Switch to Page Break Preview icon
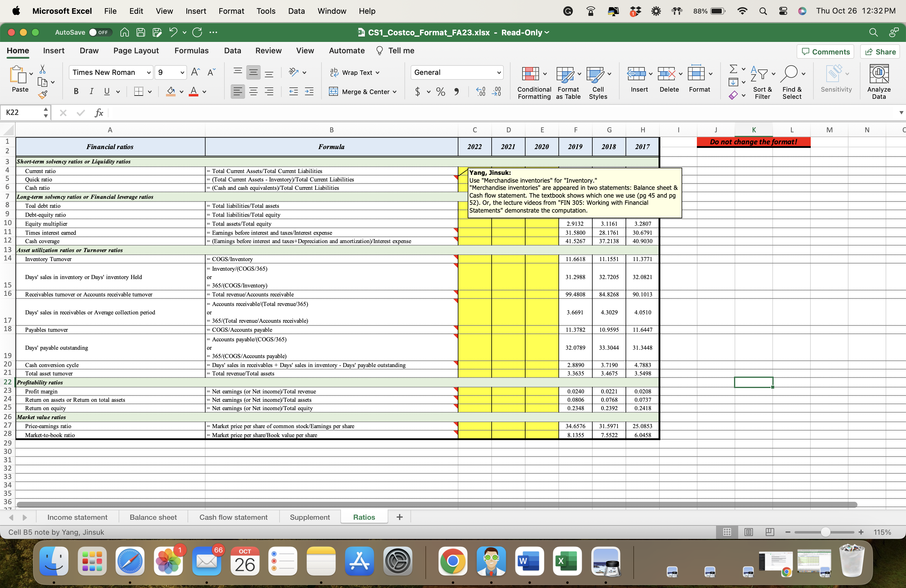 click(770, 532)
